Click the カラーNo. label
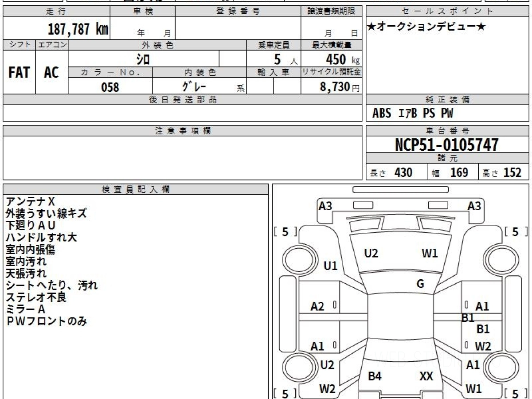The width and height of the screenshot is (532, 399). (110, 72)
